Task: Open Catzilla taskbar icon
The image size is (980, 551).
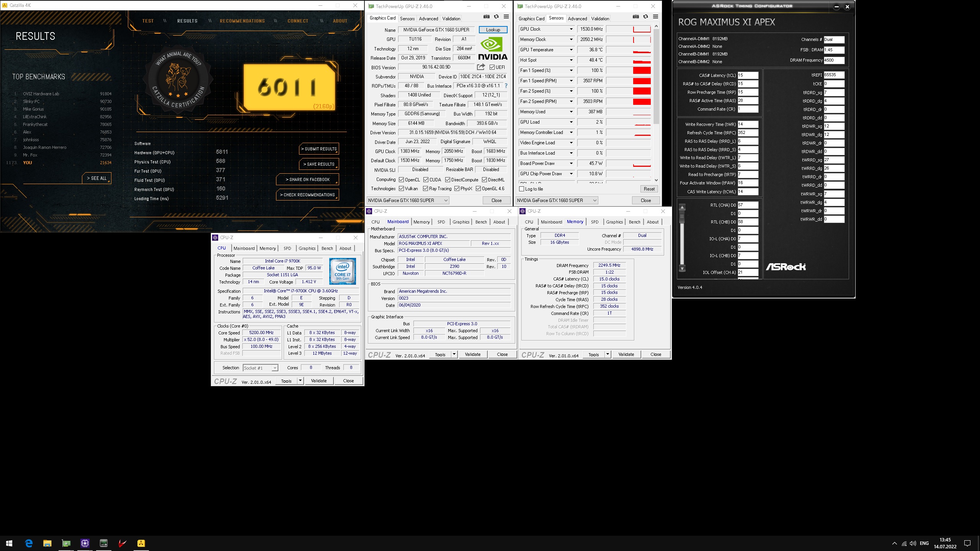Action: coord(141,543)
